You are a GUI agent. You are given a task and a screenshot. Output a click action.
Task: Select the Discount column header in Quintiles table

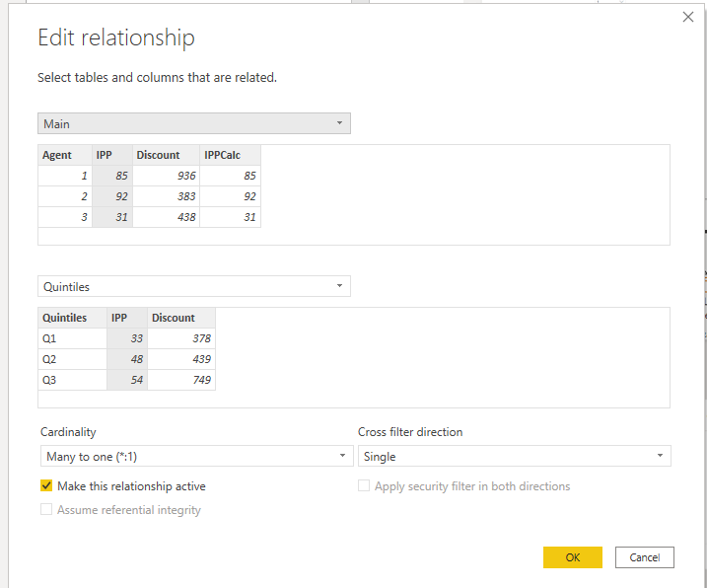pyautogui.click(x=181, y=318)
